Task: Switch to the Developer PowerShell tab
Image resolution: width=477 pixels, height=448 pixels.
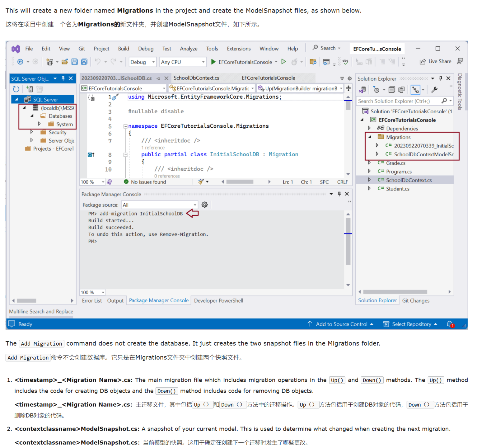Action: pos(218,300)
